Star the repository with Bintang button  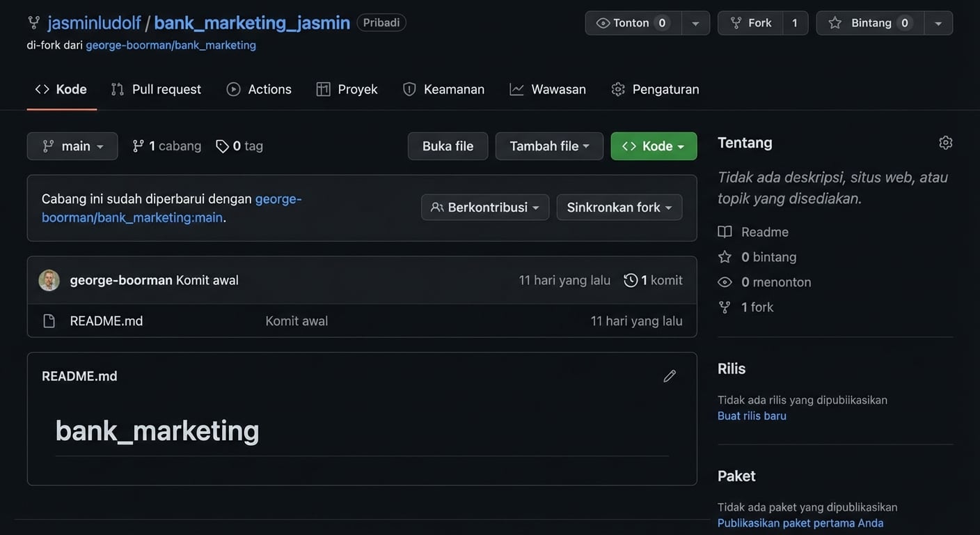(x=871, y=23)
